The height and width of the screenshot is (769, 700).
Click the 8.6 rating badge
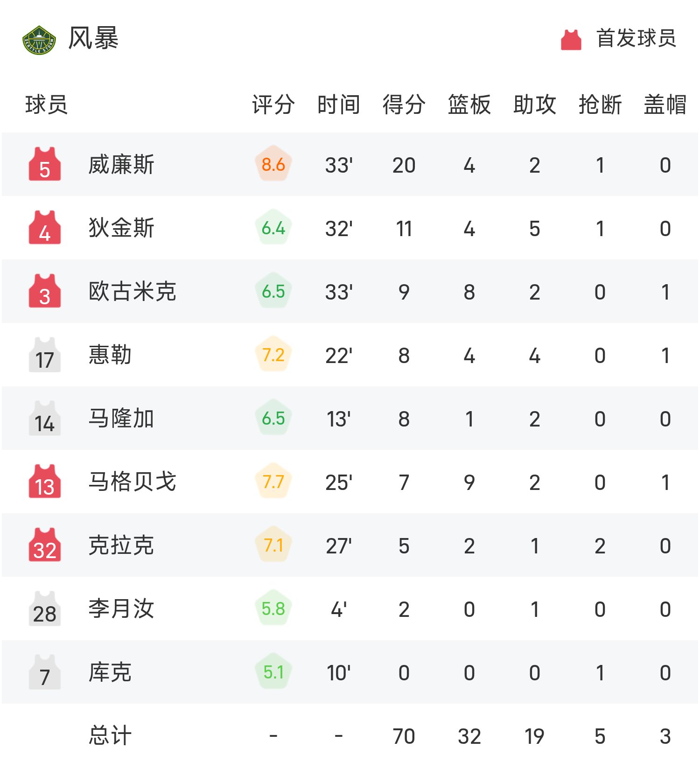[x=273, y=164]
